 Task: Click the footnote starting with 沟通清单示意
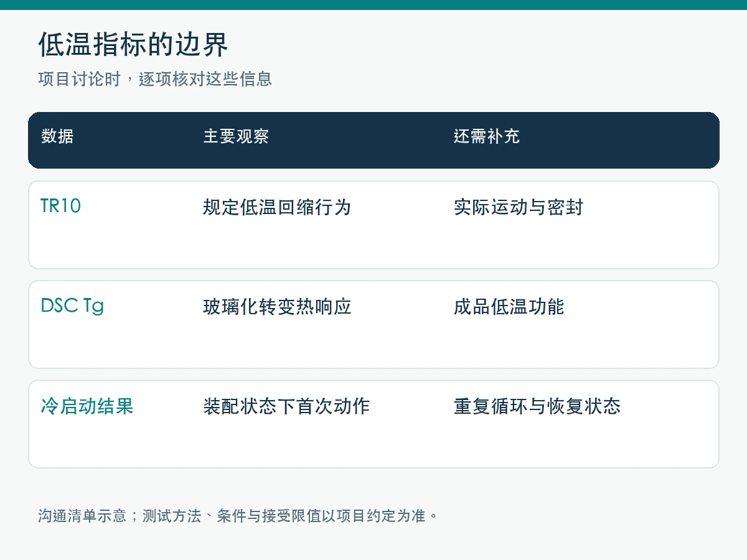238,516
